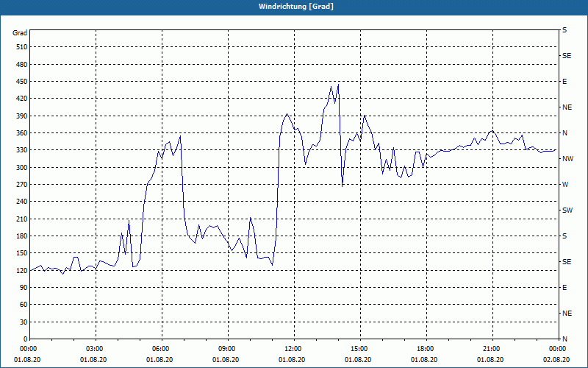Click the chart title Windrichtung [Grad]
Viewport: 588px width, 368px height.
[296, 7]
